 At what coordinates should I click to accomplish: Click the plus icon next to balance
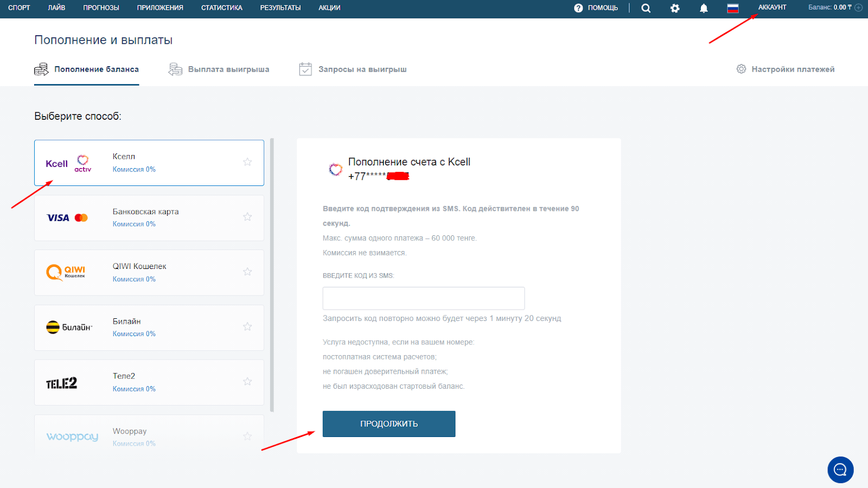tap(858, 8)
